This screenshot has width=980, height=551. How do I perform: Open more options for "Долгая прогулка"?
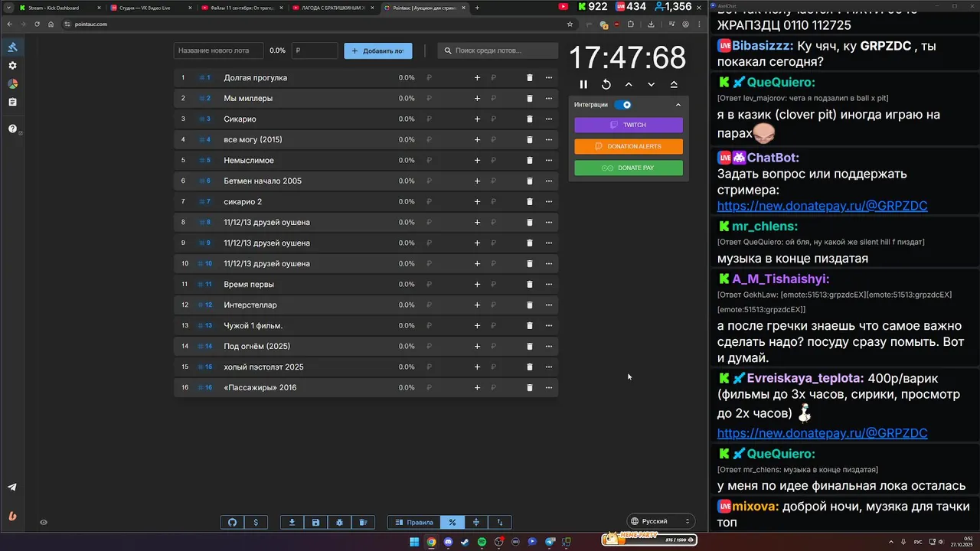548,77
